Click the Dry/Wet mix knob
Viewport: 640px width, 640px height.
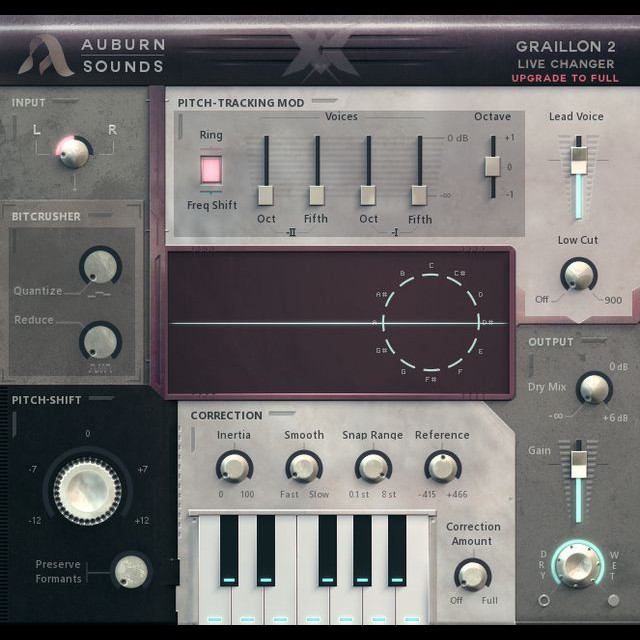click(x=578, y=565)
